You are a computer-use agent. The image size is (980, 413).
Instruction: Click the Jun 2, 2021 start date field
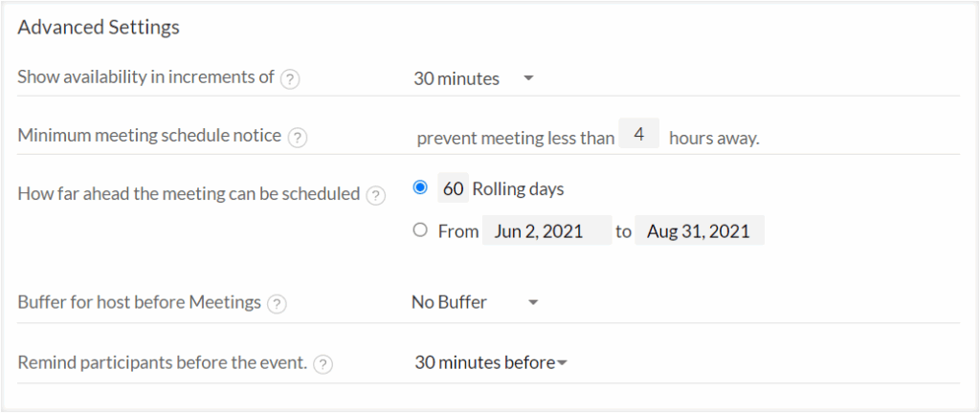coord(546,230)
